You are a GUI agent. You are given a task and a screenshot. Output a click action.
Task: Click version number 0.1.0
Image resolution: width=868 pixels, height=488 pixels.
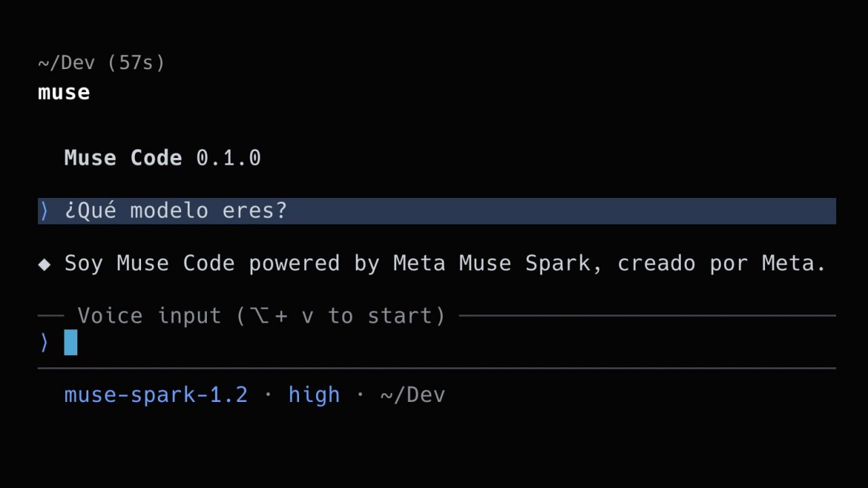point(229,158)
